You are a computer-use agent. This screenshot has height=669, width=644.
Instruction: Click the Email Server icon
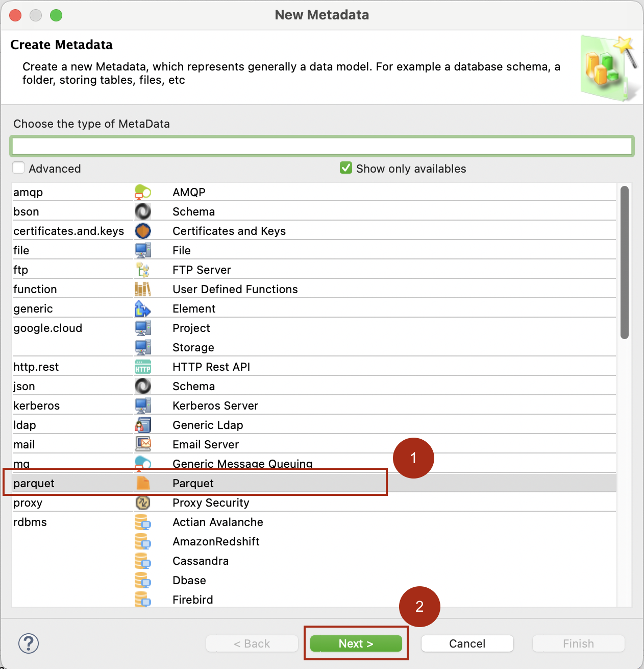pos(143,444)
